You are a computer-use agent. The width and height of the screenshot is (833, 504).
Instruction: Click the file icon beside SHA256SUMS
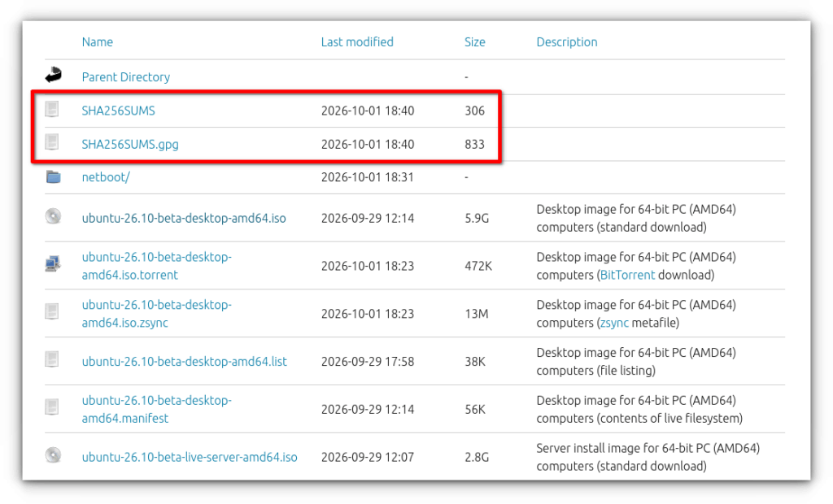(x=51, y=110)
